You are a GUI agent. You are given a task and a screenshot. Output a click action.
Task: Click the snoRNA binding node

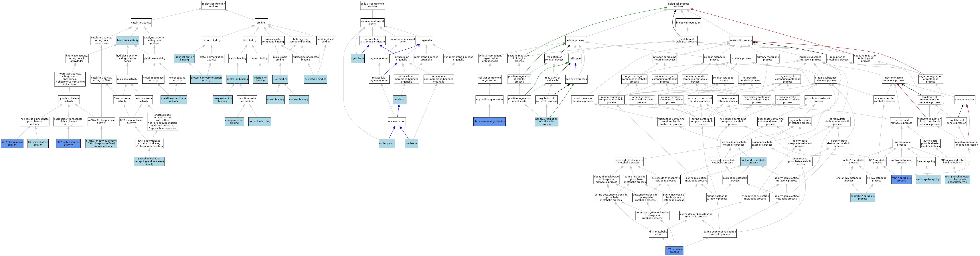pos(299,100)
